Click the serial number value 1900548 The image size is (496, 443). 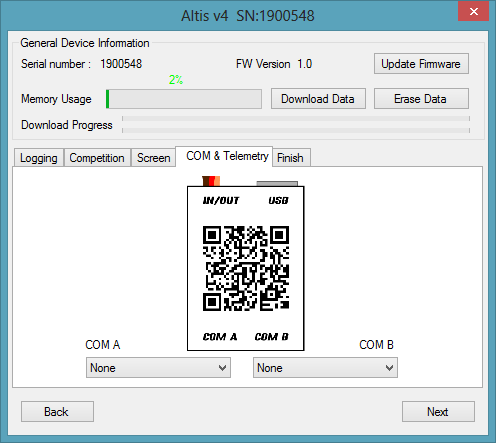pyautogui.click(x=121, y=64)
